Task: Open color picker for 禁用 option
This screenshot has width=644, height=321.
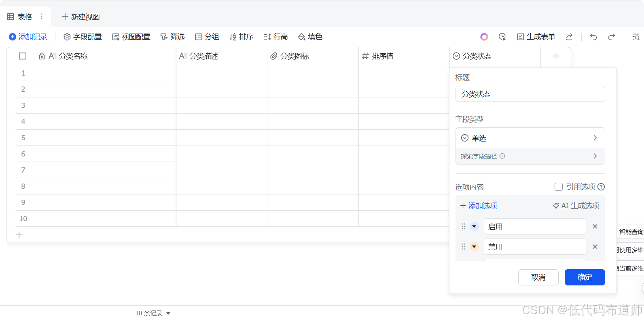Action: point(474,247)
